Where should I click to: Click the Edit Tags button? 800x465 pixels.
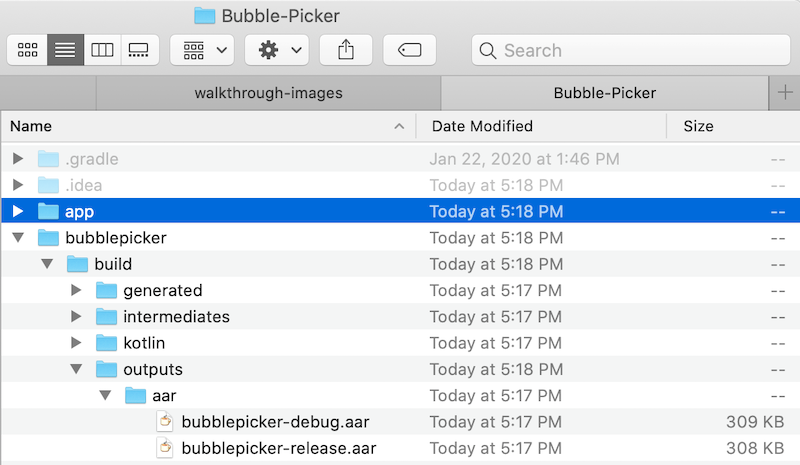coord(408,50)
